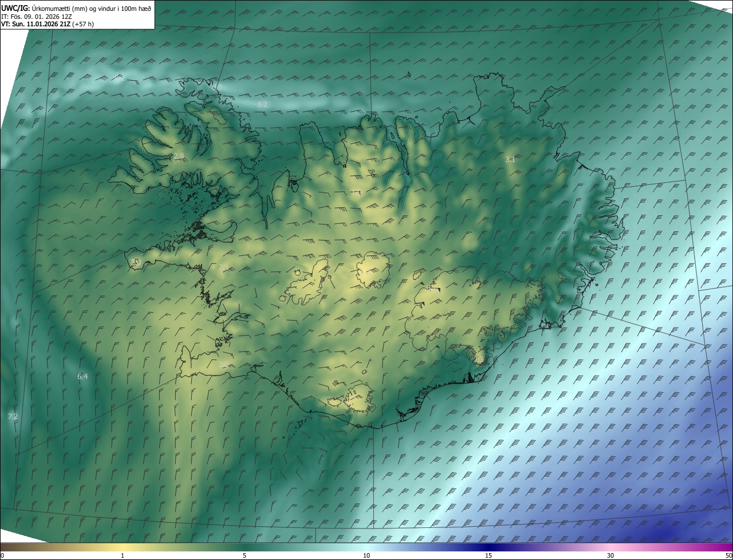Click the colorbar tick label "5"
733x560 pixels.
pyautogui.click(x=245, y=555)
